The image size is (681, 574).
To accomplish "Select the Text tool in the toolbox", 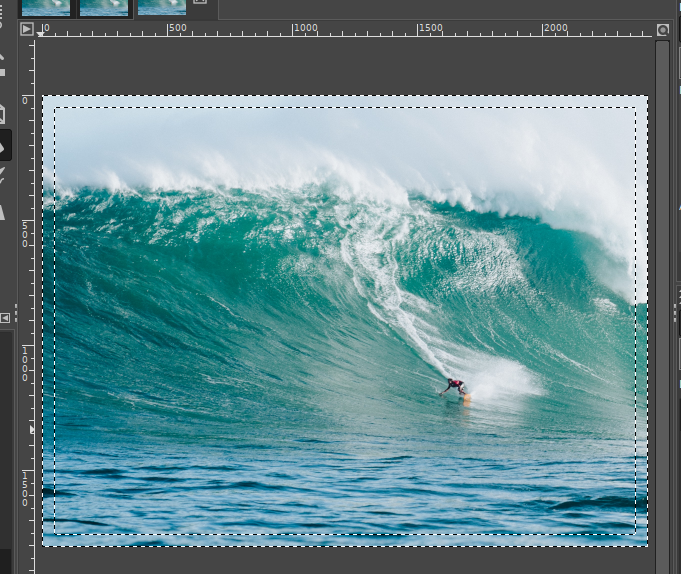I will pos(3,211).
